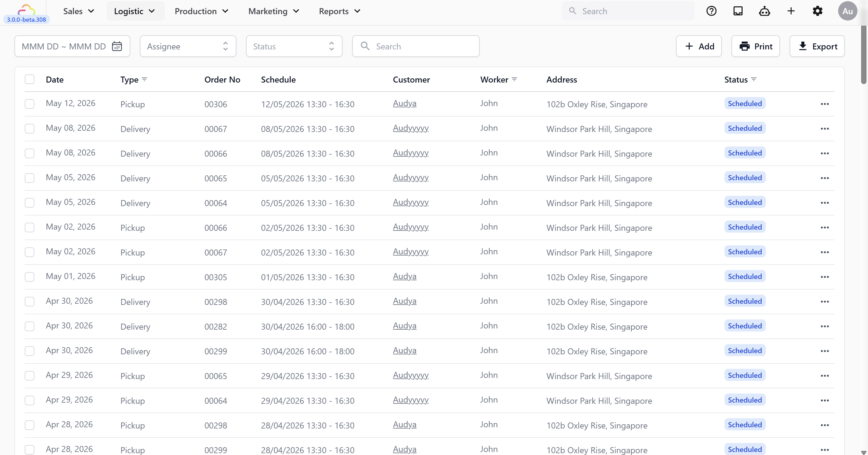Check the May 08 delivery row 00066
Viewport: 868px width, 455px height.
point(30,154)
